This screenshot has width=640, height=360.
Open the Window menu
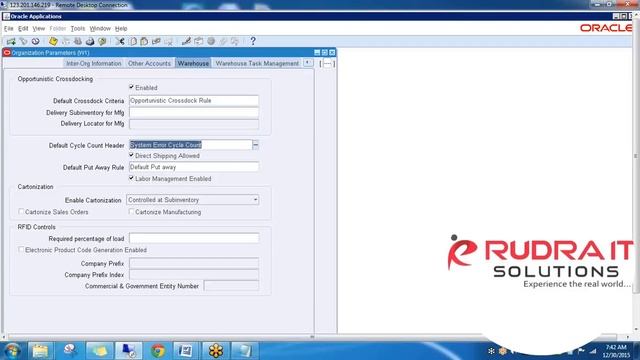(100, 28)
